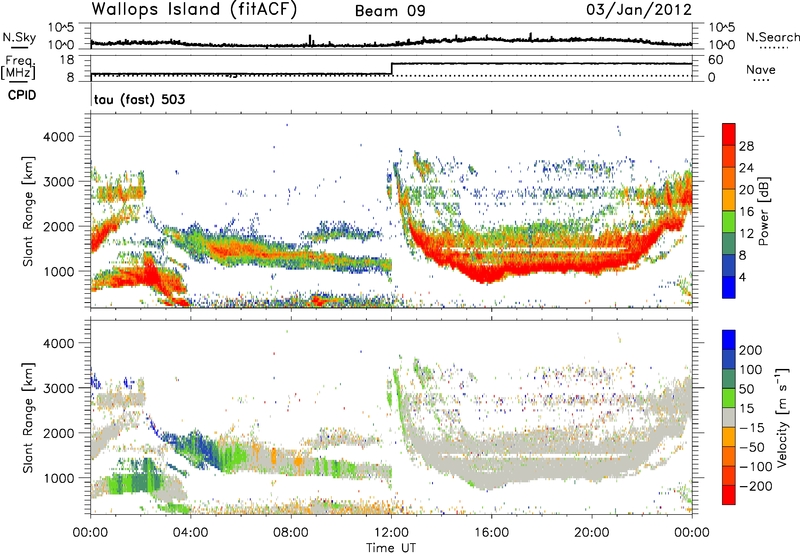Screen dimensions: 800x554
Task: Click the title 'Wallops Island (fitACF)'
Action: point(194,10)
